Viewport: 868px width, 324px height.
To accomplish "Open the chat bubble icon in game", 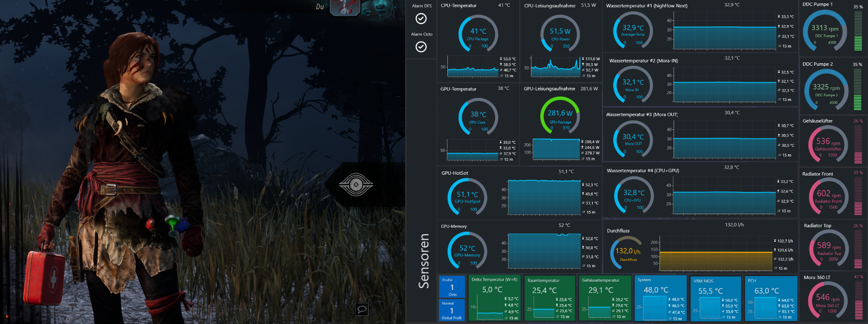I will pos(362,309).
